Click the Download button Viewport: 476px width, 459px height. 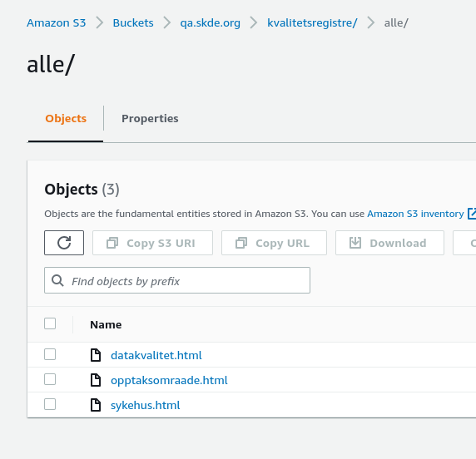pos(389,243)
